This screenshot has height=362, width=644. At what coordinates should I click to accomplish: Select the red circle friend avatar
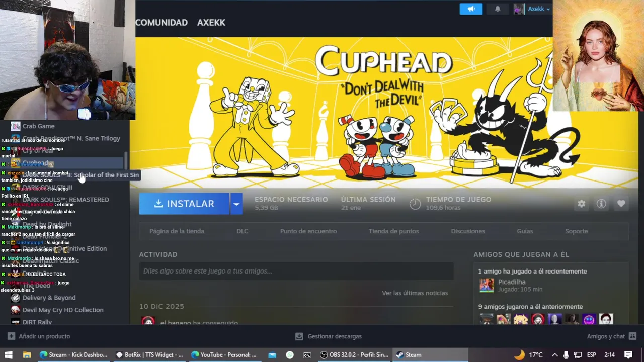(x=538, y=319)
